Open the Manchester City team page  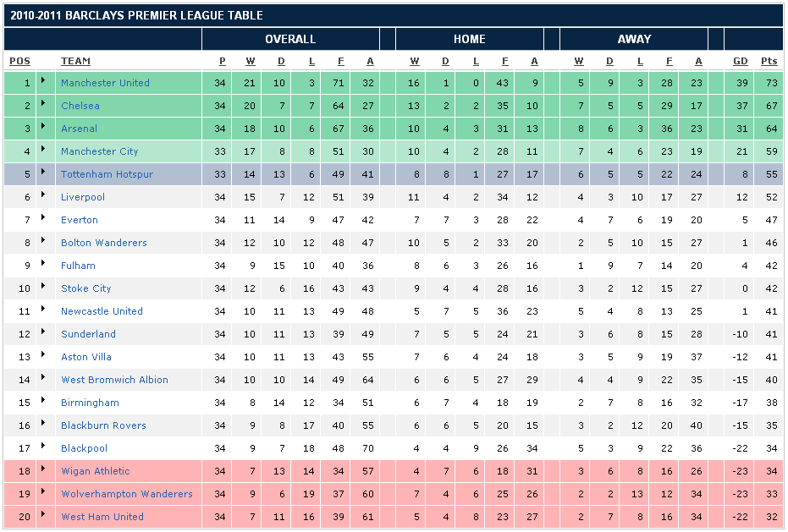[x=99, y=151]
